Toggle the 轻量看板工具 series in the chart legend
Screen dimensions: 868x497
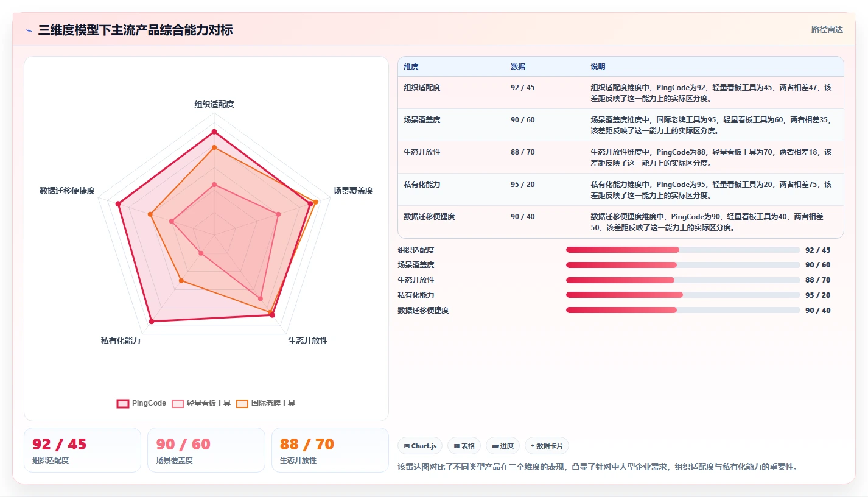pyautogui.click(x=201, y=403)
